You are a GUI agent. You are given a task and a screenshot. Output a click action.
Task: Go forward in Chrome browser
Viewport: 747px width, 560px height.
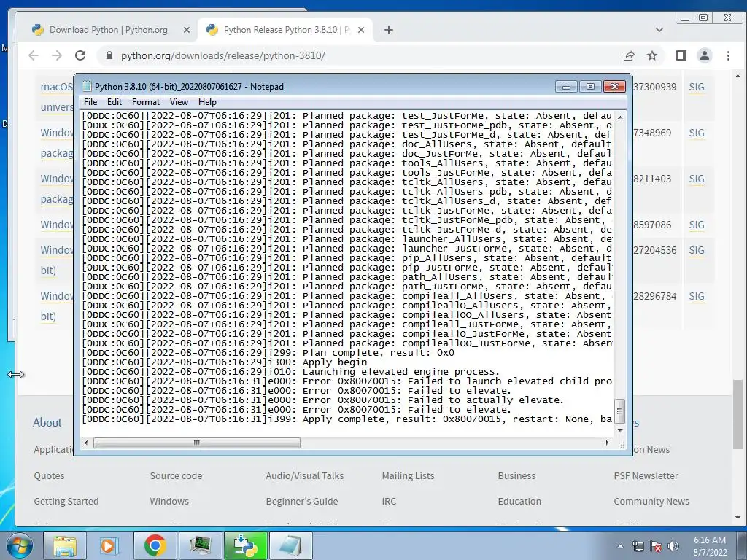coord(57,55)
